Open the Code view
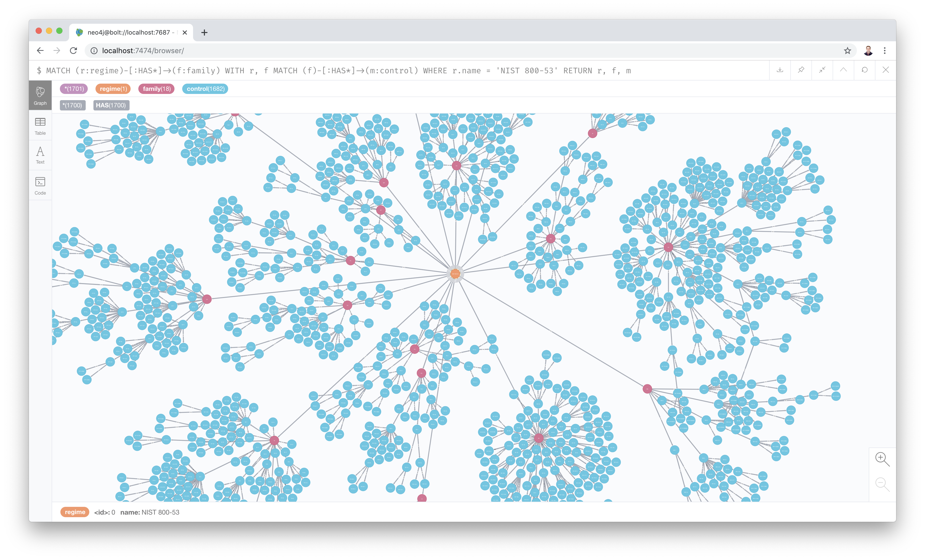Image resolution: width=925 pixels, height=560 pixels. tap(40, 186)
